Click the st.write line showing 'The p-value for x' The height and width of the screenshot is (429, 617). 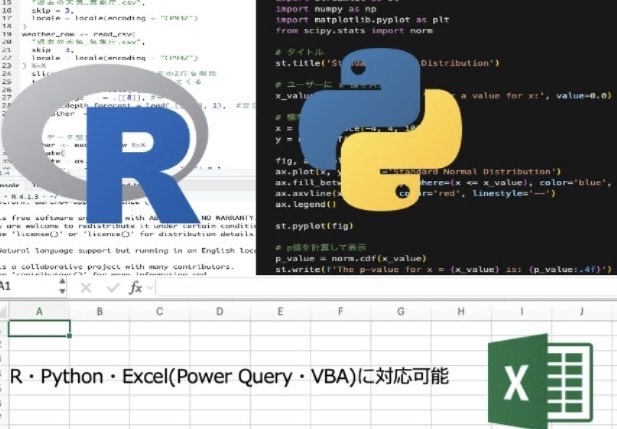click(x=443, y=270)
